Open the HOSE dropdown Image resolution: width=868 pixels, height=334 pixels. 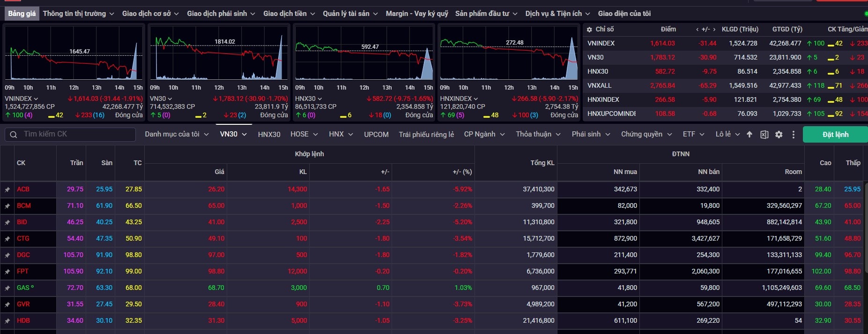tap(304, 134)
